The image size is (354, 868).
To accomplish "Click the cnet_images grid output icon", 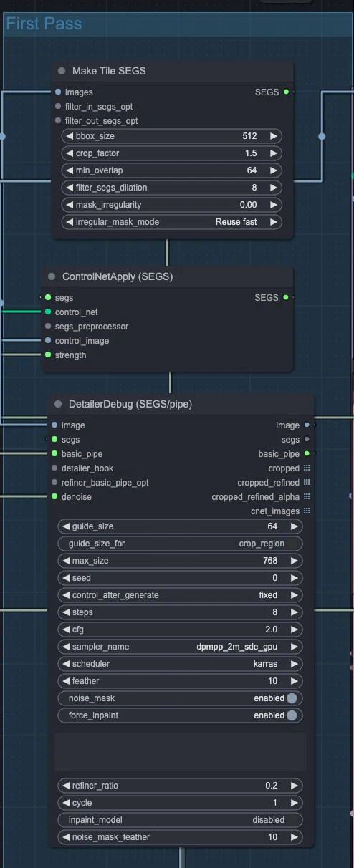I will (307, 511).
